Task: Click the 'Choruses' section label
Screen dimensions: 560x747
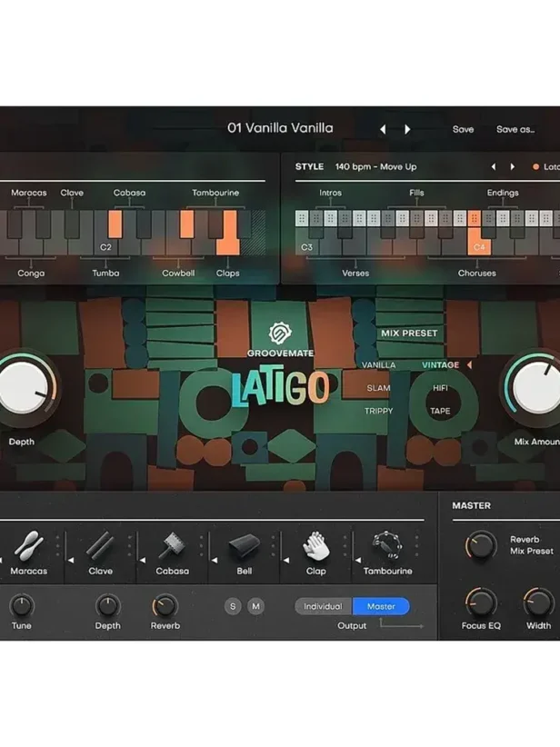Action: point(476,273)
